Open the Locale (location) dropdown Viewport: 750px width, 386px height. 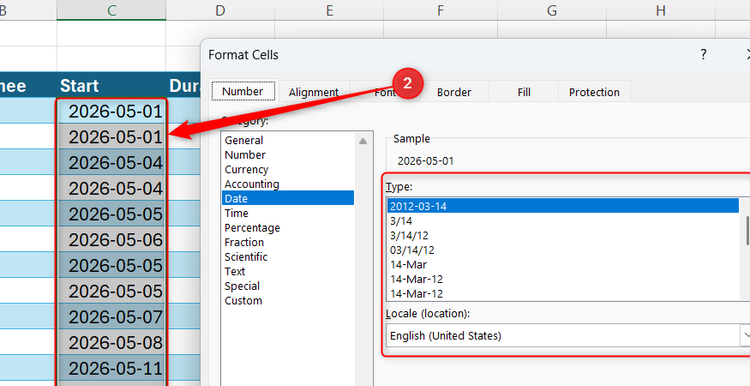[745, 336]
